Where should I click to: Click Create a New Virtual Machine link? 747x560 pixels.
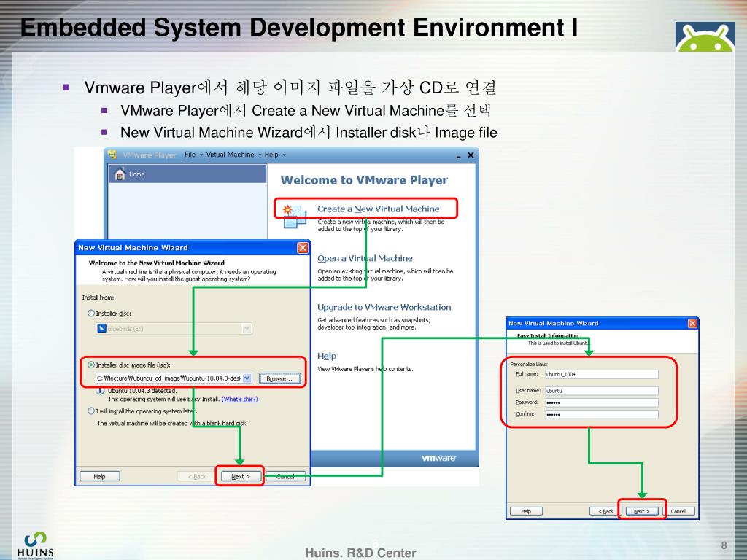379,209
